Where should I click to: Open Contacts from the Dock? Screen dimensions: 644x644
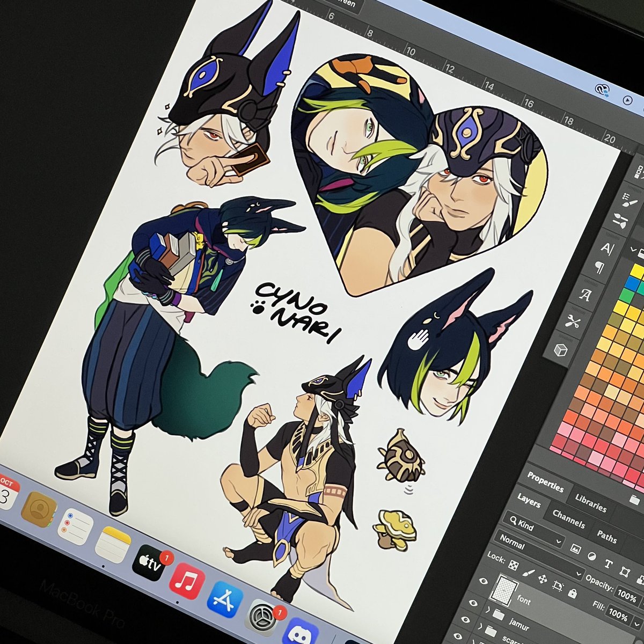click(x=39, y=509)
